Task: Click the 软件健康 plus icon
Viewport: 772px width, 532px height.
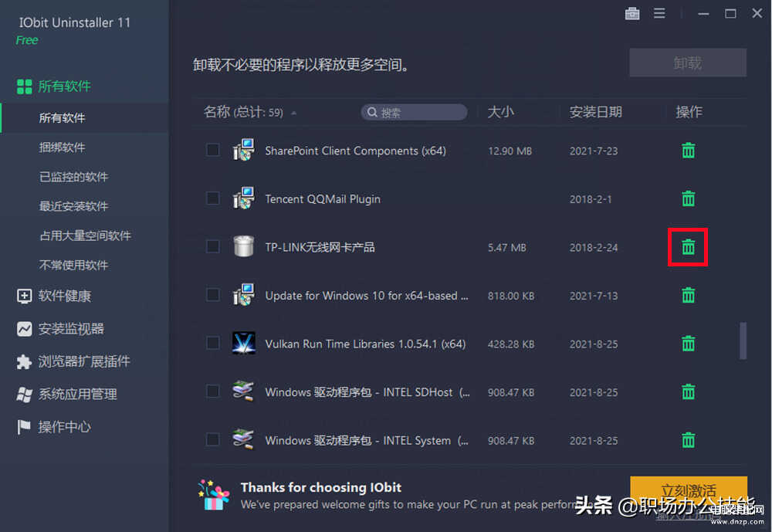Action: tap(24, 296)
